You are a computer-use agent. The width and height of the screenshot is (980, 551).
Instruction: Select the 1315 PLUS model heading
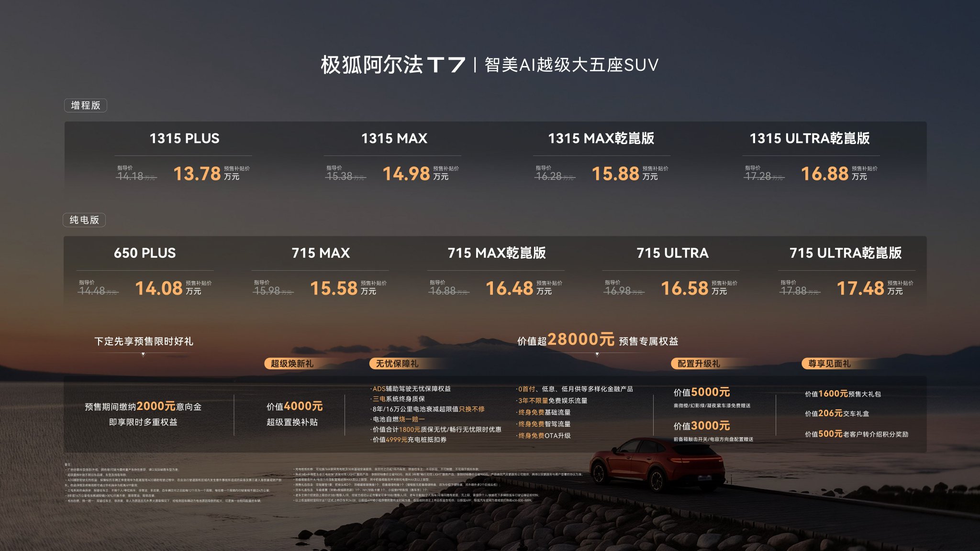tap(184, 138)
